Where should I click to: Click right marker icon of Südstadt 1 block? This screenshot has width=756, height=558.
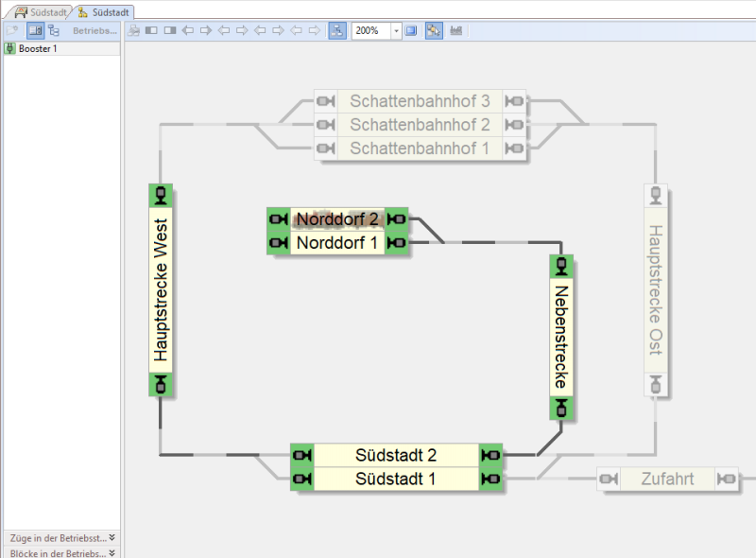click(491, 480)
